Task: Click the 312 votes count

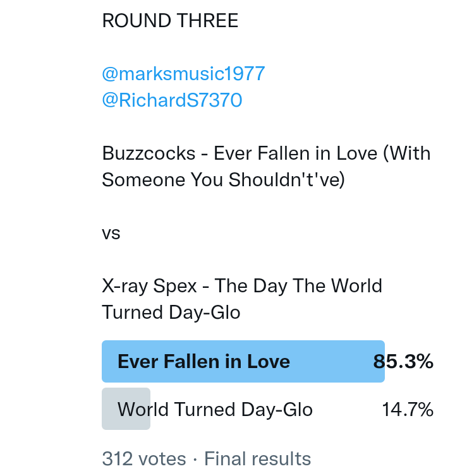Action: 144,459
